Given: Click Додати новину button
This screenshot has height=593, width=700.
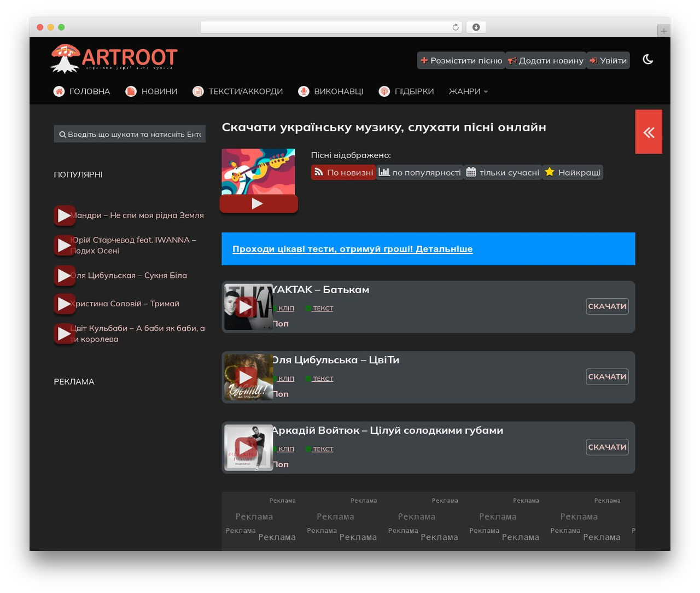Looking at the screenshot, I should 546,61.
